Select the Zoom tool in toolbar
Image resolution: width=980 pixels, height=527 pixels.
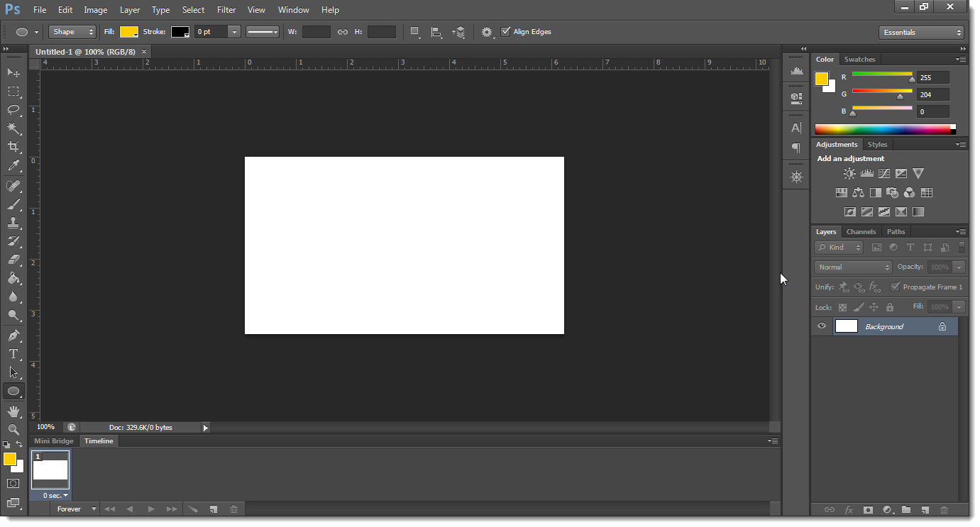pos(13,429)
